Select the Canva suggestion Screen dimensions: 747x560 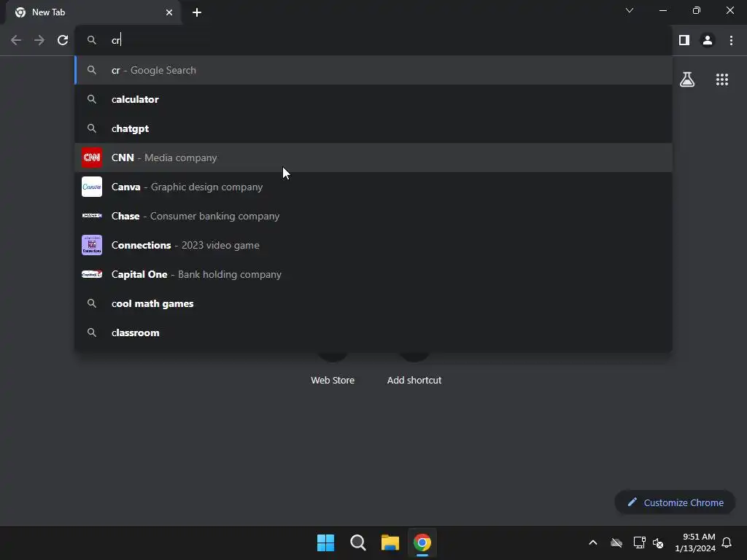pos(373,187)
